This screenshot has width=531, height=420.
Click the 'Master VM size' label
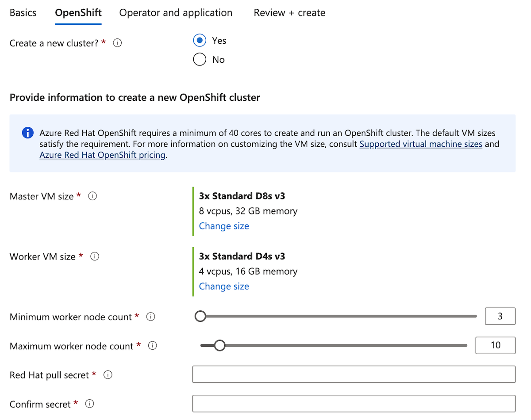pyautogui.click(x=42, y=196)
